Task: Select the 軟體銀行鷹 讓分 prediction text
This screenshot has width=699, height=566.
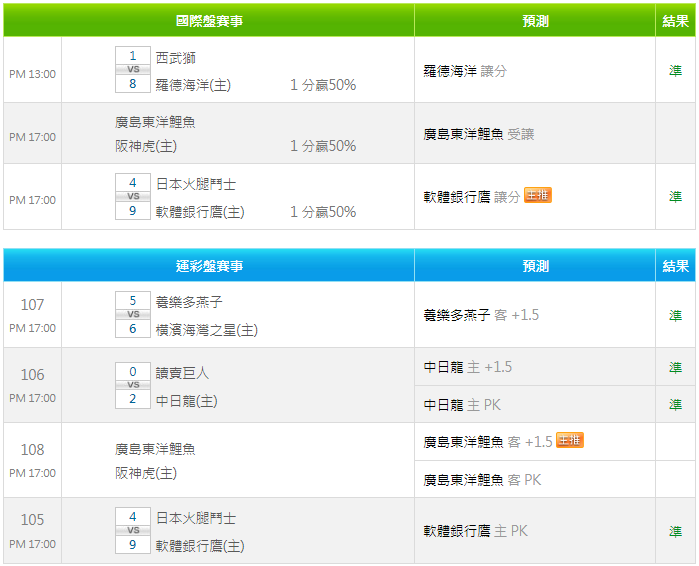Action: (x=472, y=197)
